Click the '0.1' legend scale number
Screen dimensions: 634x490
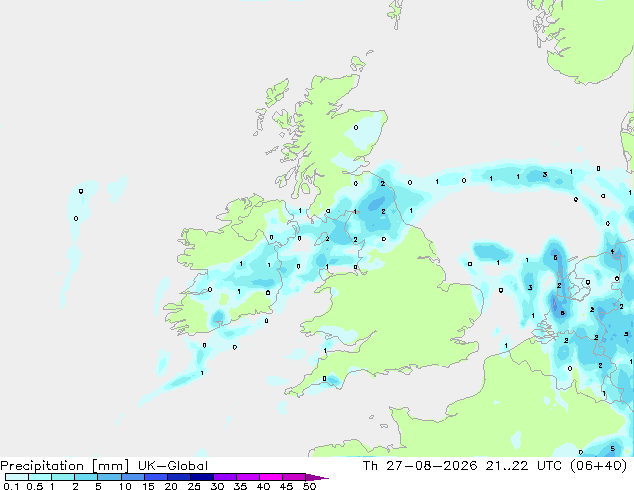(11, 486)
